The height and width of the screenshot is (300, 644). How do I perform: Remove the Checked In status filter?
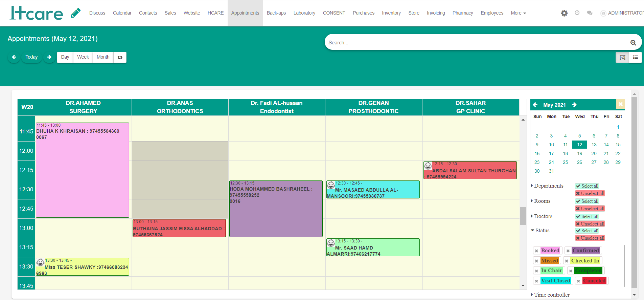[x=567, y=261]
